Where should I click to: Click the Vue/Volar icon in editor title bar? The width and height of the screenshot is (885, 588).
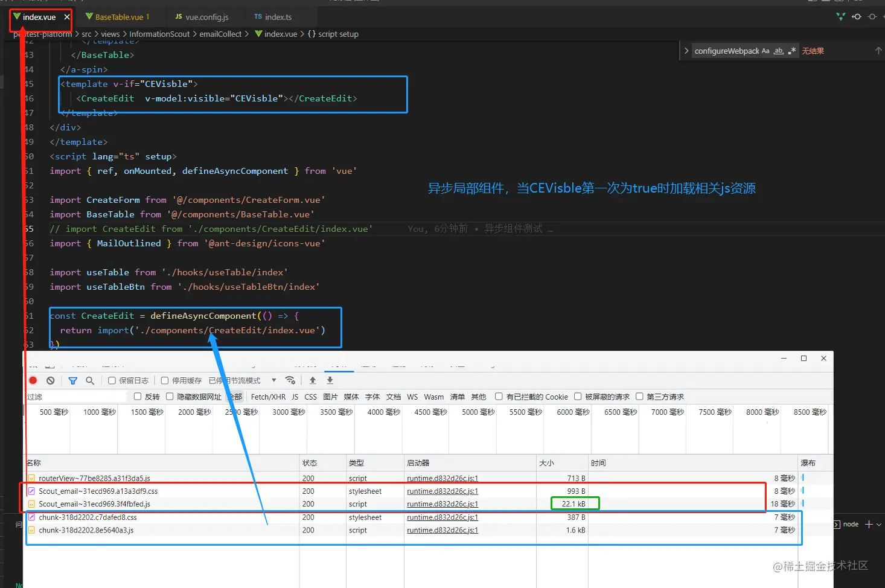tap(841, 17)
